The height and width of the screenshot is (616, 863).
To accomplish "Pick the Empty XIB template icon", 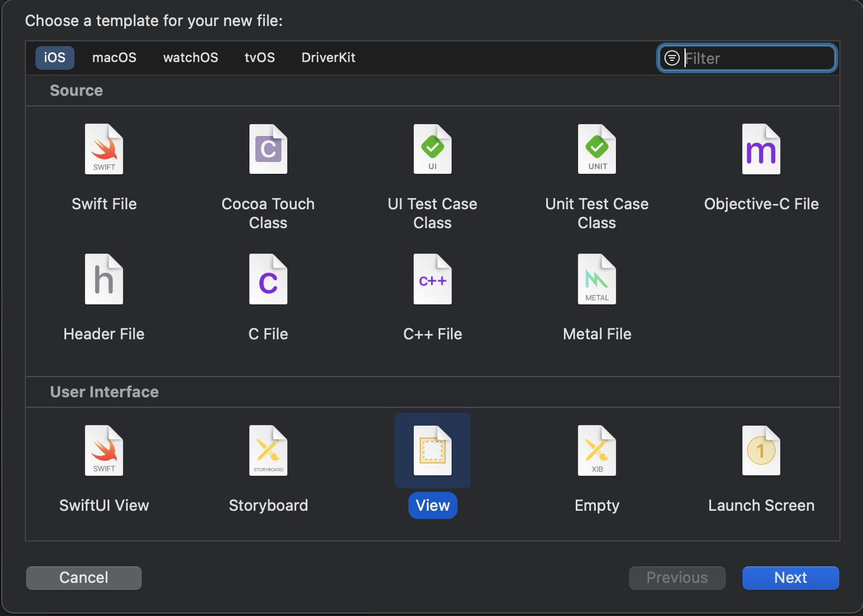I will click(597, 450).
